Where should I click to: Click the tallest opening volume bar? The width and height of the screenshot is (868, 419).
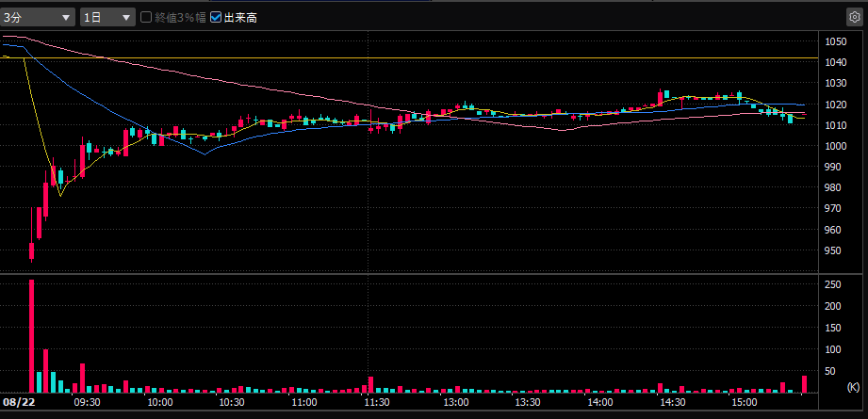click(31, 336)
